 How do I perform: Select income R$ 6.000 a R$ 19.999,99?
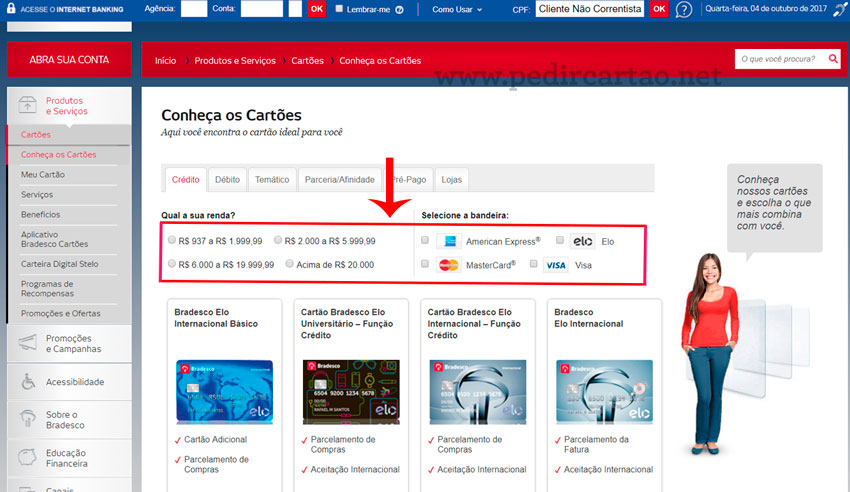pos(172,264)
